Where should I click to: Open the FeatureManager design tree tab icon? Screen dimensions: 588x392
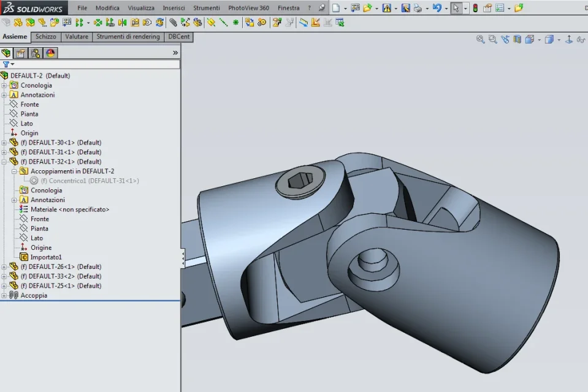pyautogui.click(x=6, y=53)
